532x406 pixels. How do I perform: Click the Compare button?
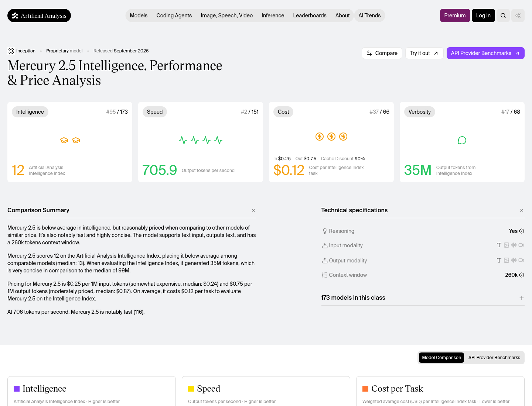(x=382, y=53)
